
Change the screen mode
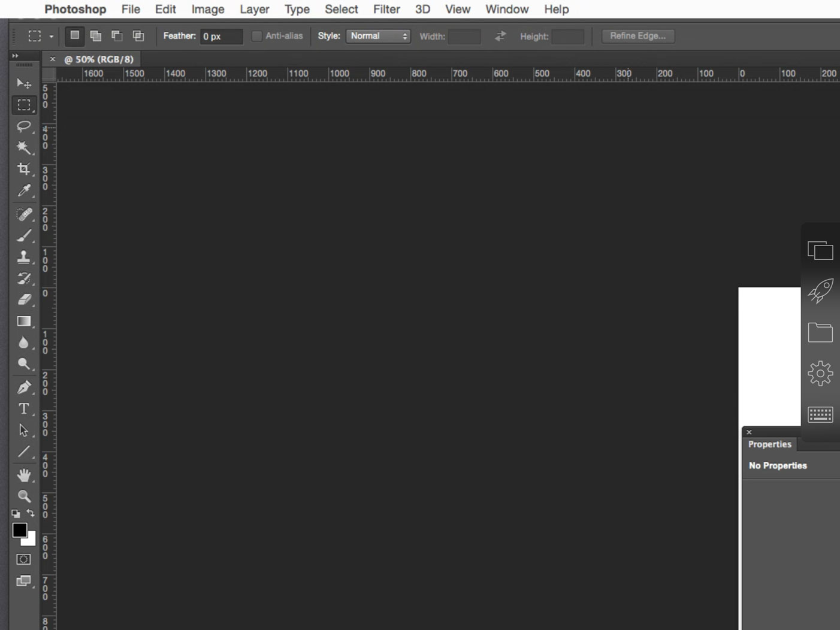tap(23, 581)
